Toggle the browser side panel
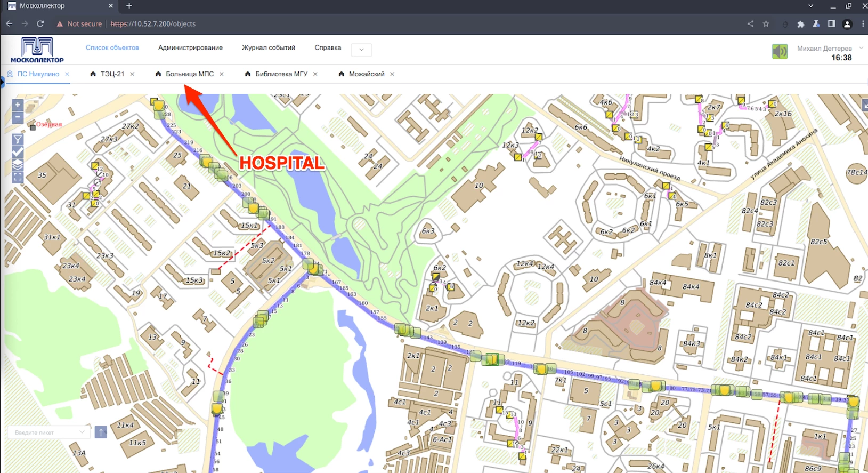 pos(831,24)
